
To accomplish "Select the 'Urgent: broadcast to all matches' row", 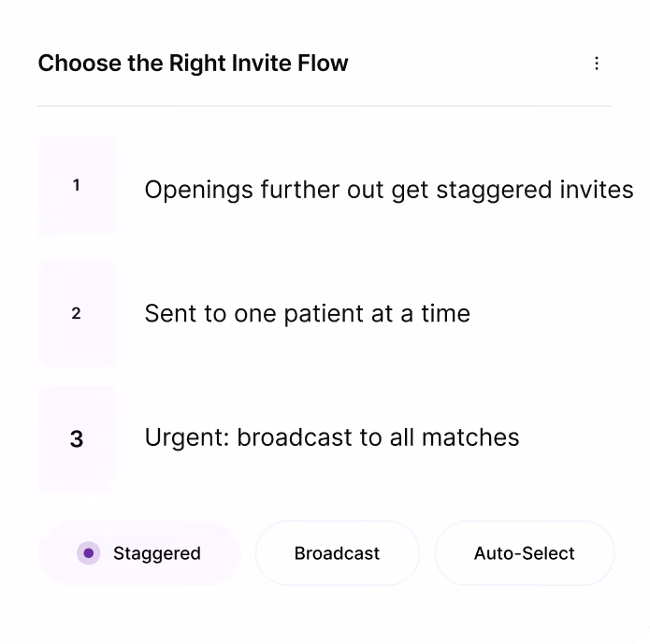I will tap(332, 438).
